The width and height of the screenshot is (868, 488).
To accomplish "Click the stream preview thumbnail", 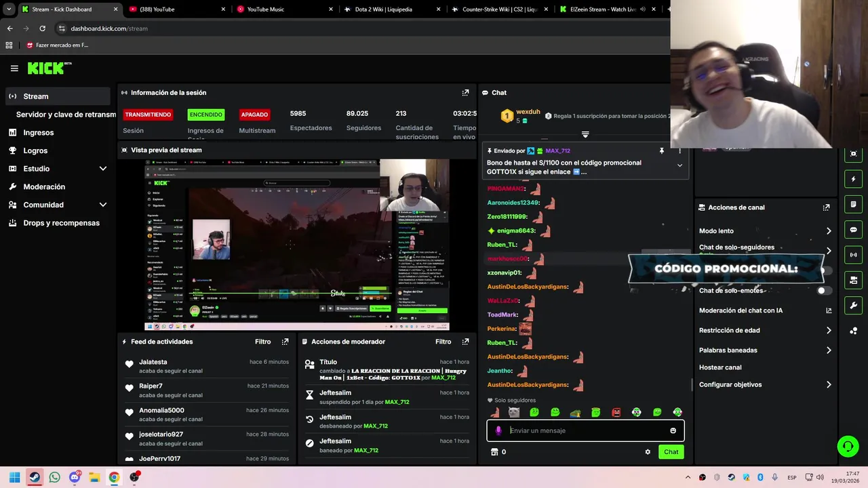I will coord(297,245).
